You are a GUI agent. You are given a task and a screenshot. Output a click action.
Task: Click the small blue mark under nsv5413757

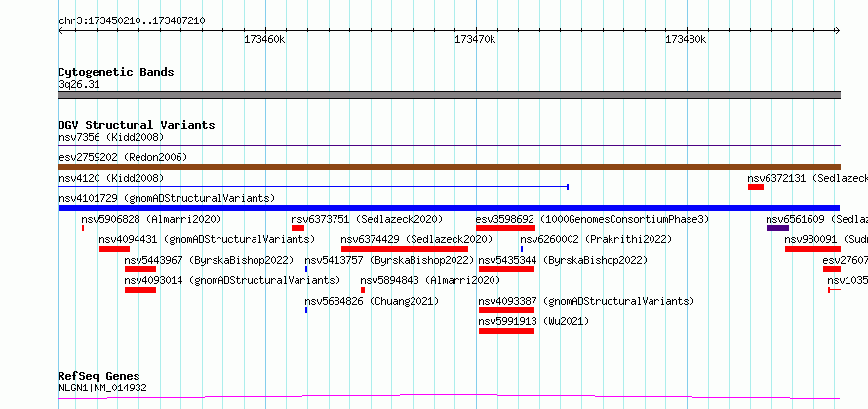306,269
